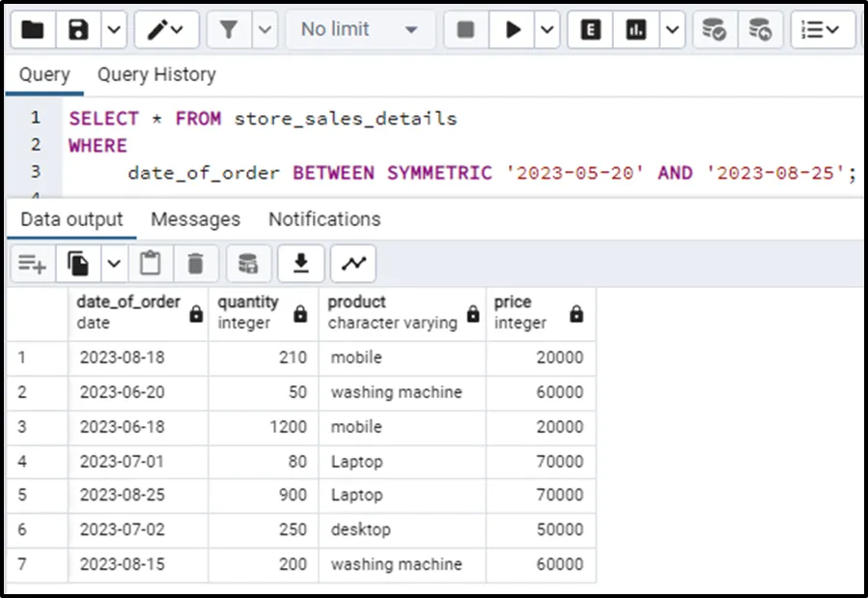868x598 pixels.
Task: Click the Explain (E) icon
Action: point(591,30)
